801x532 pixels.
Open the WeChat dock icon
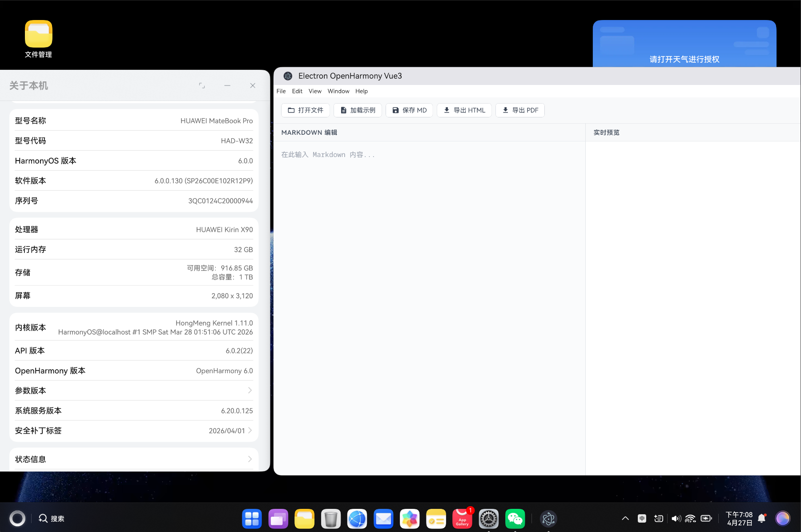(515, 519)
